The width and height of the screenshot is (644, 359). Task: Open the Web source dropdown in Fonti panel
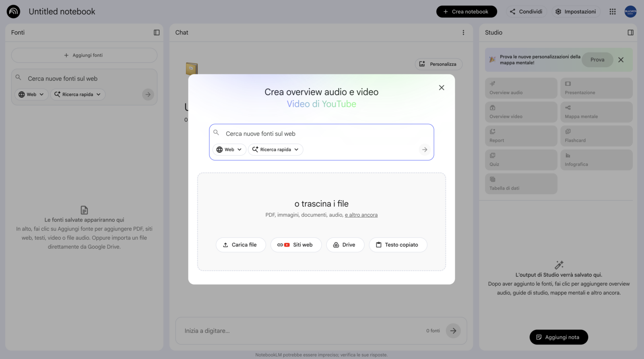(x=31, y=94)
